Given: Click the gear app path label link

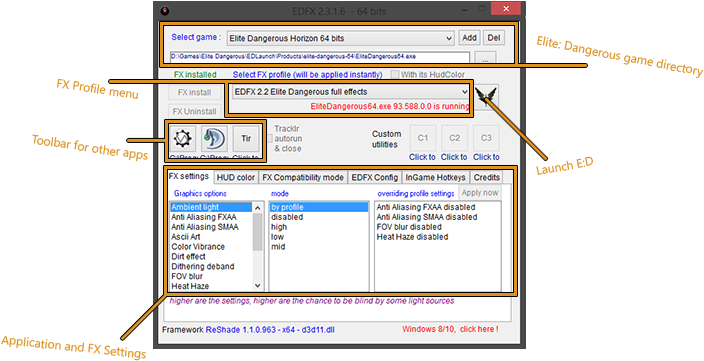Looking at the screenshot, I should (x=182, y=158).
